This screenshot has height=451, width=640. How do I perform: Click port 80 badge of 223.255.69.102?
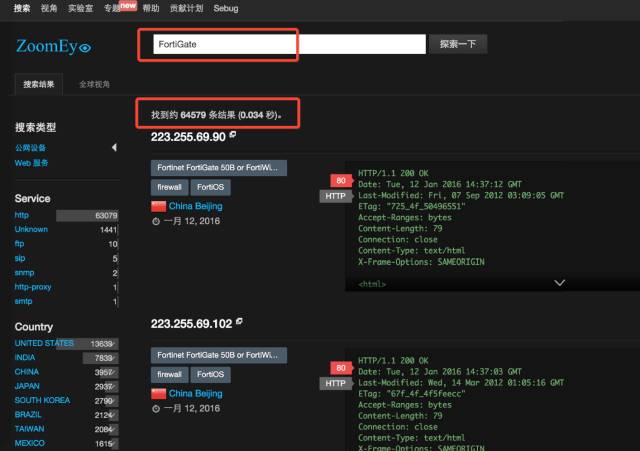[x=341, y=368]
